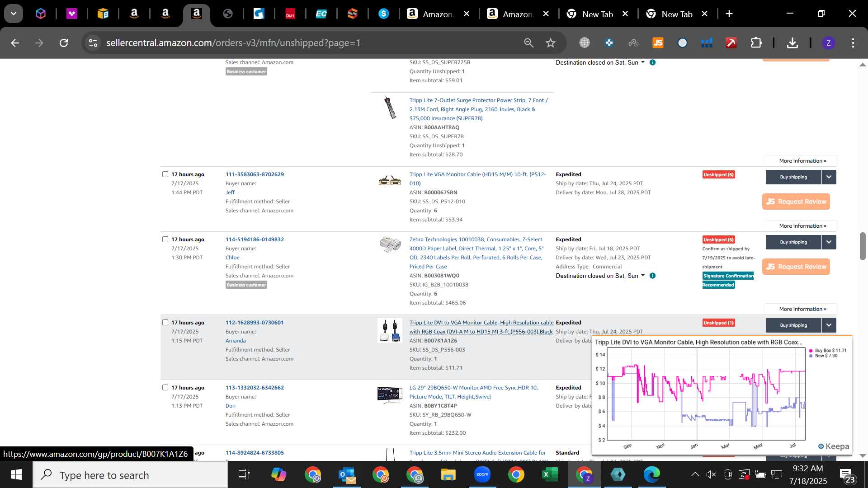Viewport: 868px width, 488px height.
Task: Switch to the second New Tab
Action: point(677,14)
